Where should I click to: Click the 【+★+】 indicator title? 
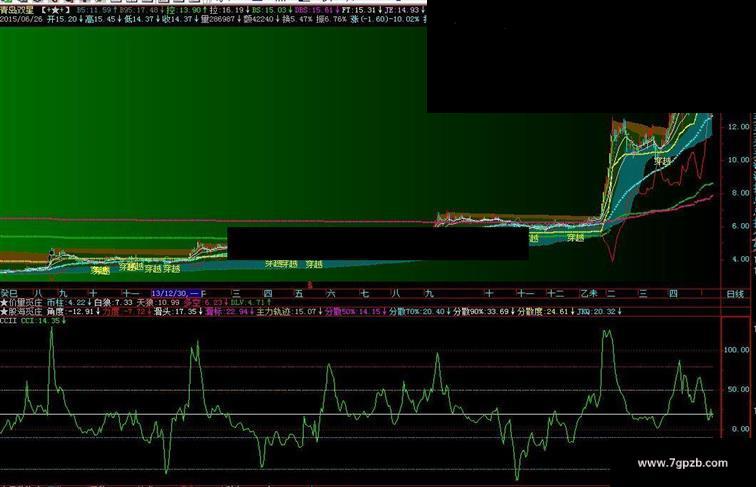click(x=54, y=10)
